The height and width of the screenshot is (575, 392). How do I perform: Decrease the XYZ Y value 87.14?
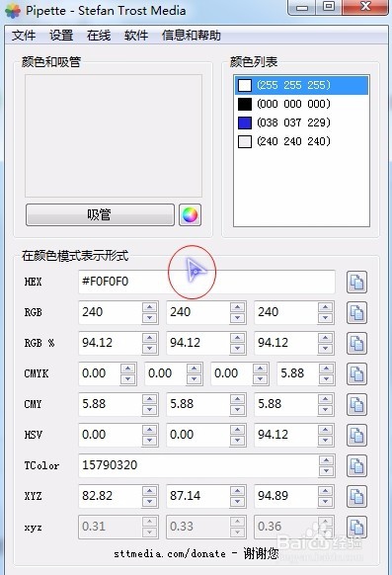point(237,502)
